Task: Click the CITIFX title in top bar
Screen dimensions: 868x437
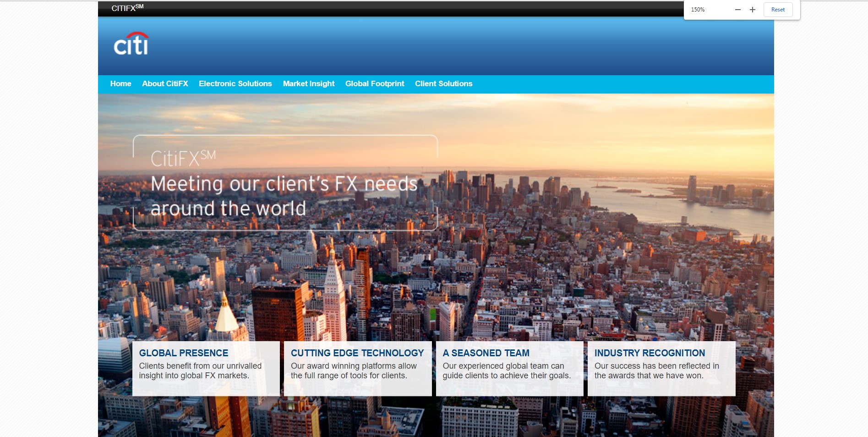Action: [x=127, y=8]
